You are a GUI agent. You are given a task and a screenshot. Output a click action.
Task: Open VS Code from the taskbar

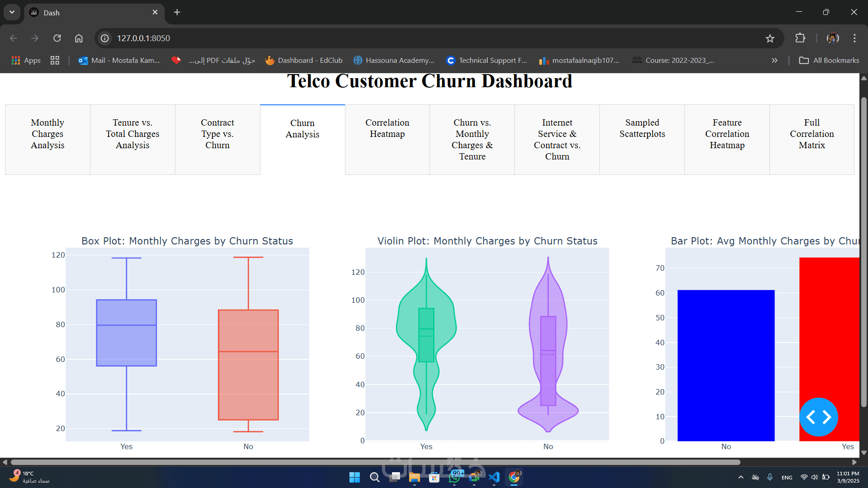tap(494, 477)
